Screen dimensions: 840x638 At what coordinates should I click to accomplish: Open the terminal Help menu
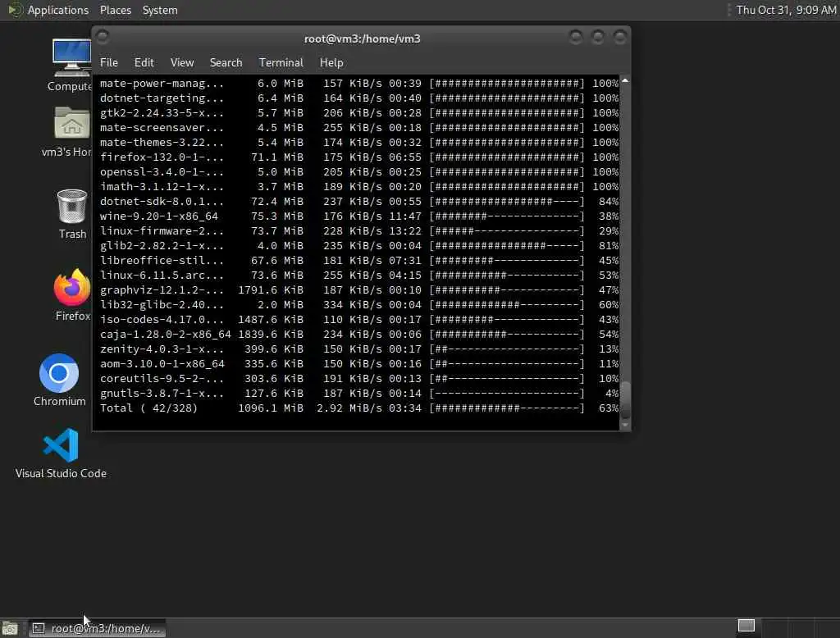[x=331, y=62]
